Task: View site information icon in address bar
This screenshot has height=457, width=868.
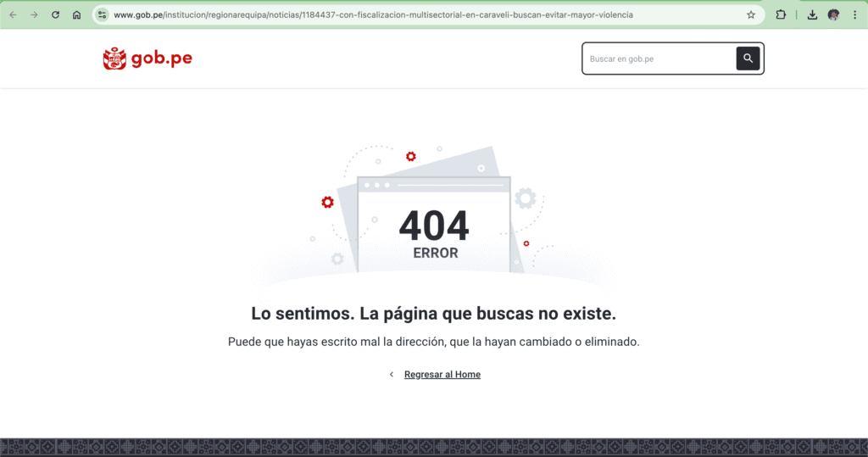Action: pyautogui.click(x=103, y=14)
